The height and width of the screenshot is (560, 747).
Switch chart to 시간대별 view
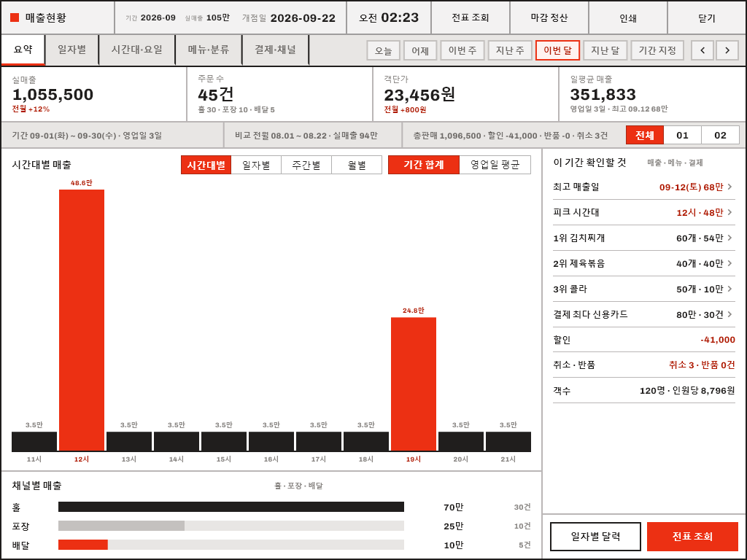click(206, 165)
